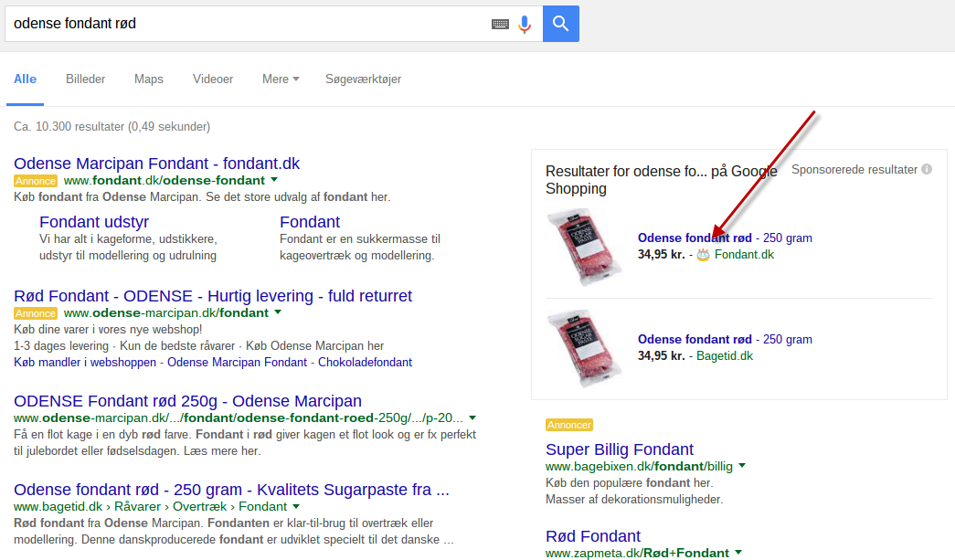Viewport: 955px width, 560px height.
Task: Expand arrow next to www.zapmeta.dk/Rød+Fondant
Action: pos(738,553)
